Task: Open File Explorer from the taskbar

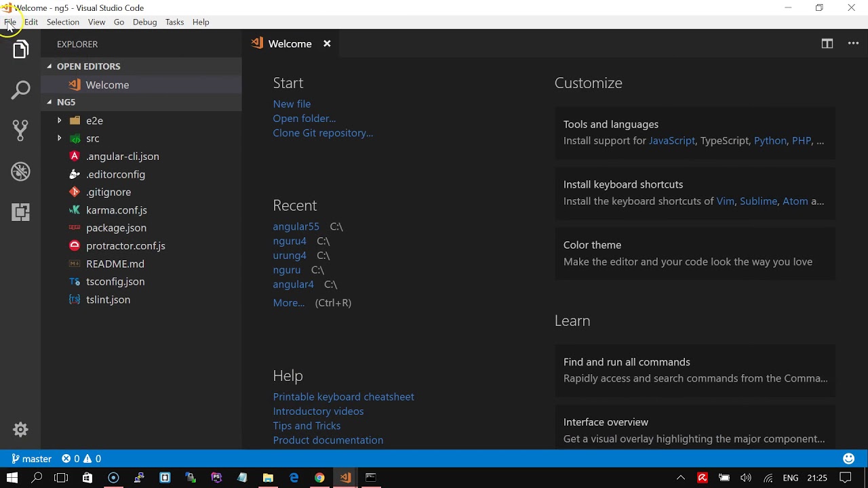Action: pyautogui.click(x=268, y=478)
